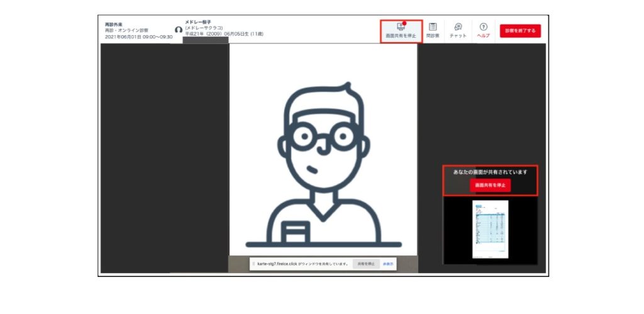Click the appointment date 2021年06月01日 text
Screen dimensions: 644x314
point(138,37)
